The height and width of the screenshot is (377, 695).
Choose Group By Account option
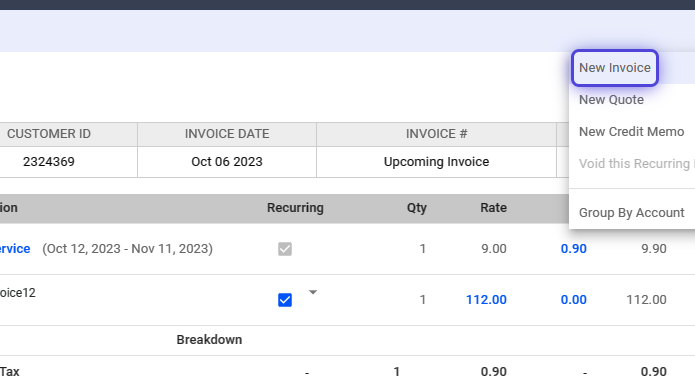632,213
